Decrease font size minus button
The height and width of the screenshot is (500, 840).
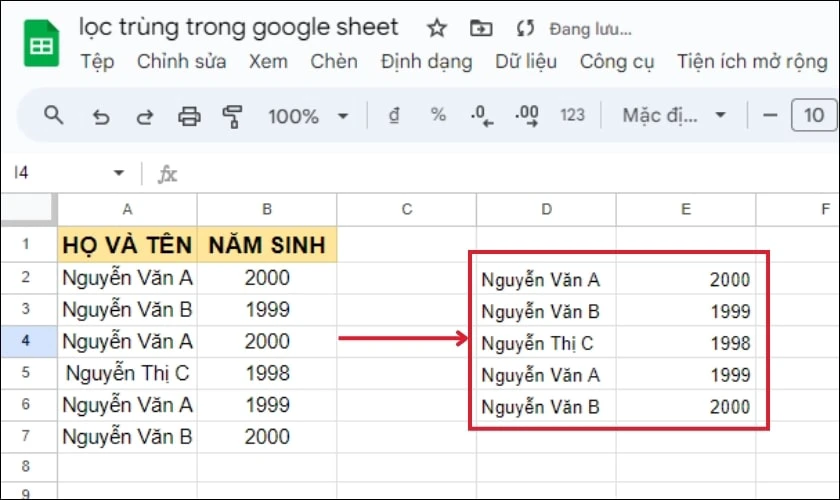(770, 115)
